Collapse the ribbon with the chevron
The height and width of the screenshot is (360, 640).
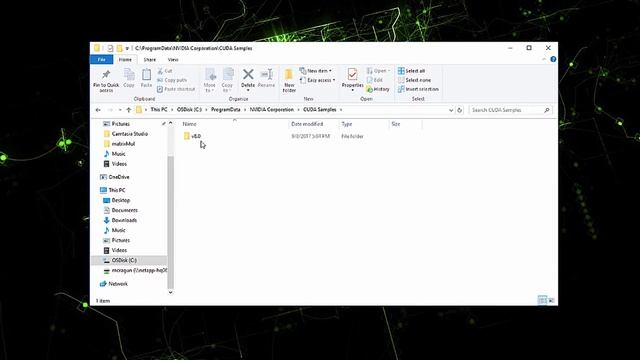pyautogui.click(x=544, y=60)
